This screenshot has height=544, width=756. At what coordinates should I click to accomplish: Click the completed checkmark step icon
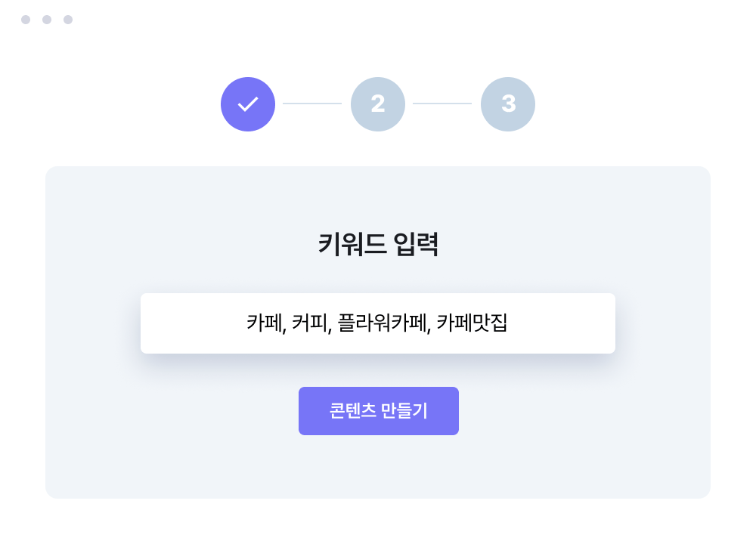pos(248,104)
